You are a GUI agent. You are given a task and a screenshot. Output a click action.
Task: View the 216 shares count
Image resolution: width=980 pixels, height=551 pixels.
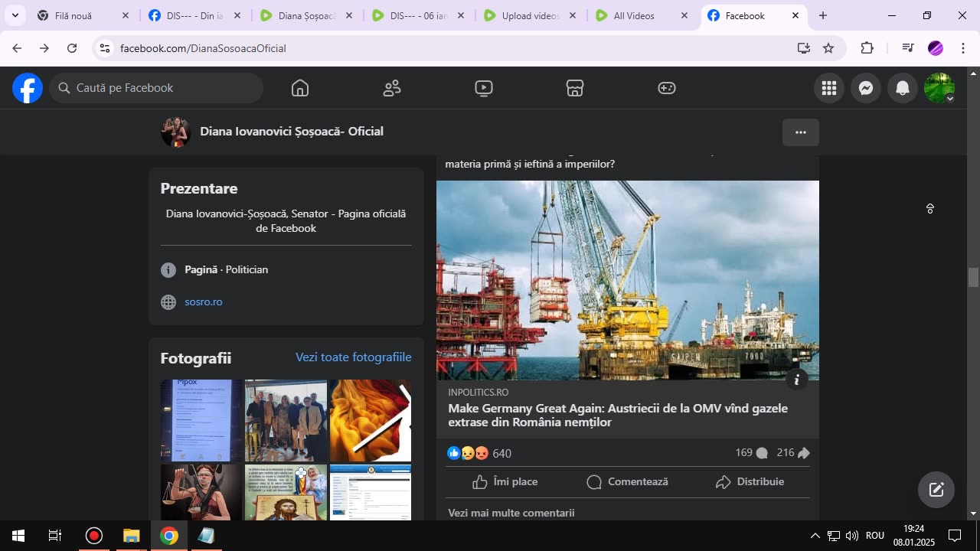click(x=793, y=453)
